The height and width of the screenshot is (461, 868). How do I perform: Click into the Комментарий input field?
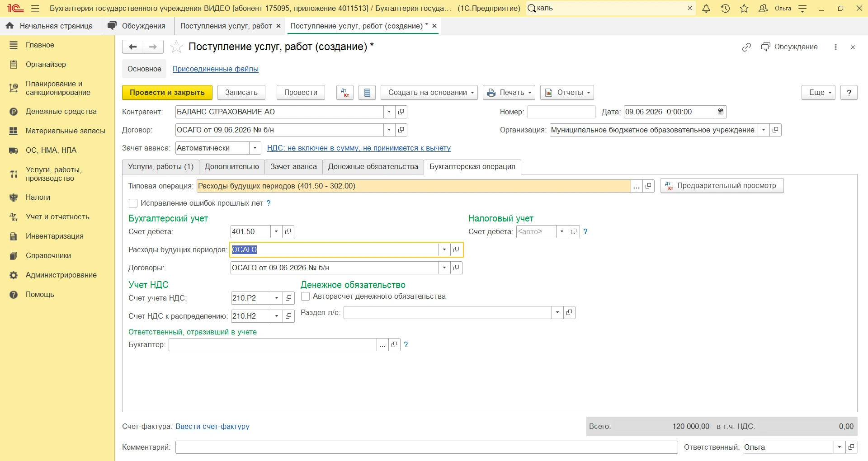(426, 447)
